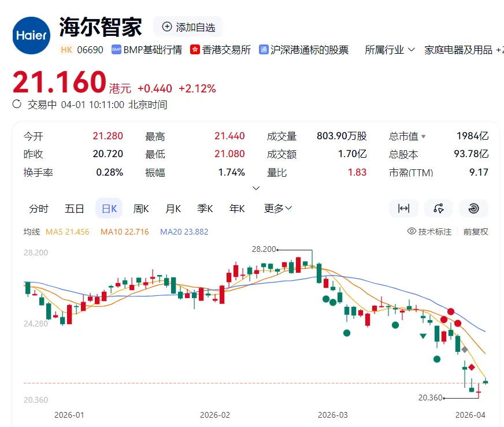Open the 总市值 dropdown arrow
504x427 pixels.
pos(423,136)
